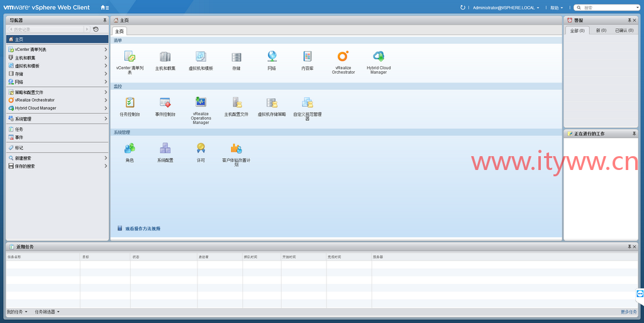Sort by 状态 column header
The image size is (644, 323).
164,257
